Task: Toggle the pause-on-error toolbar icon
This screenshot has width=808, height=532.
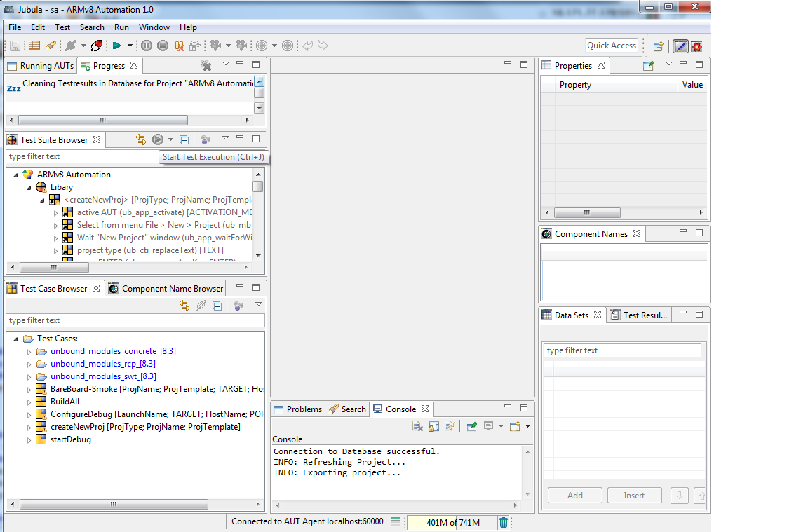Action: coord(180,46)
